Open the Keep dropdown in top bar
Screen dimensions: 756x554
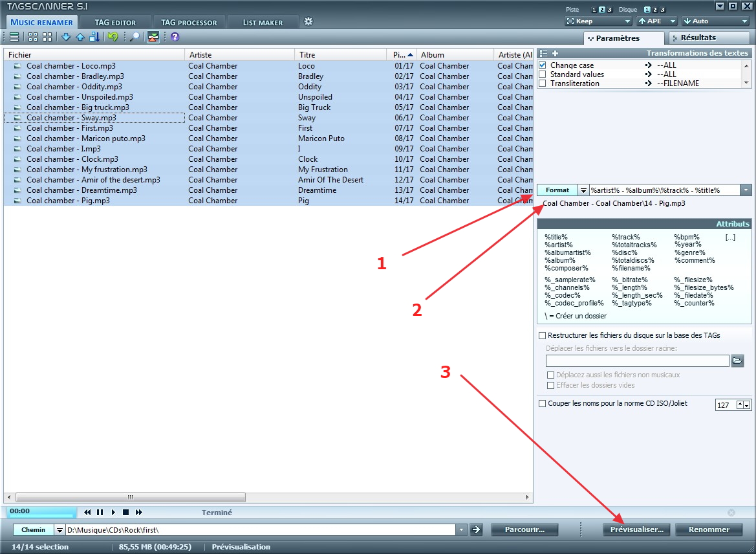pyautogui.click(x=598, y=21)
